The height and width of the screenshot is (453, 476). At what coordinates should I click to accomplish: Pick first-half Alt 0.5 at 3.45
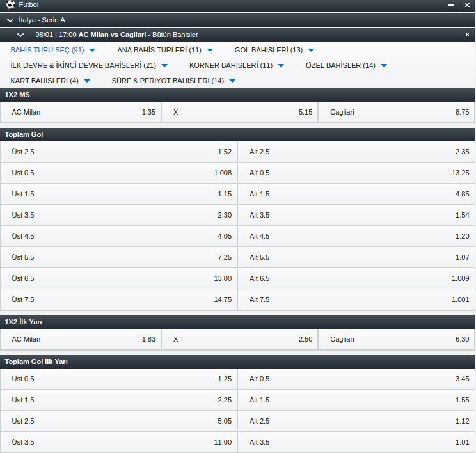356,379
